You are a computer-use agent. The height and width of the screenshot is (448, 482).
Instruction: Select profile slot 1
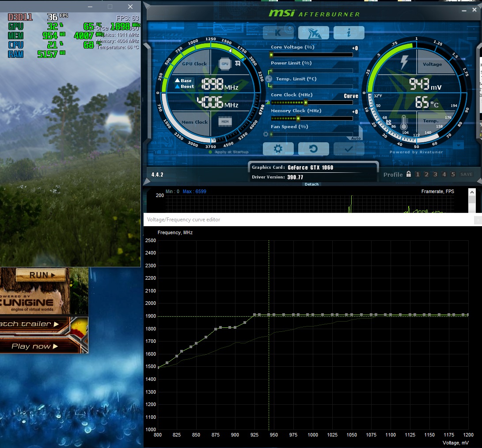[x=417, y=175]
